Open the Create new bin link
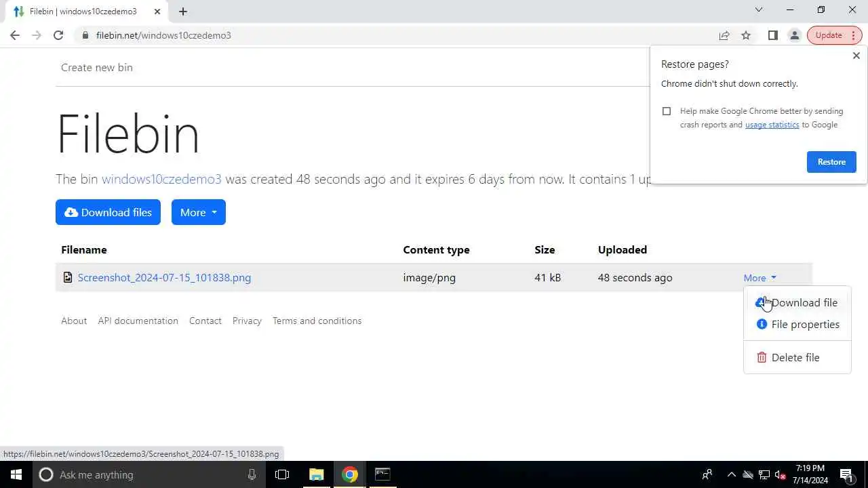 pyautogui.click(x=97, y=67)
